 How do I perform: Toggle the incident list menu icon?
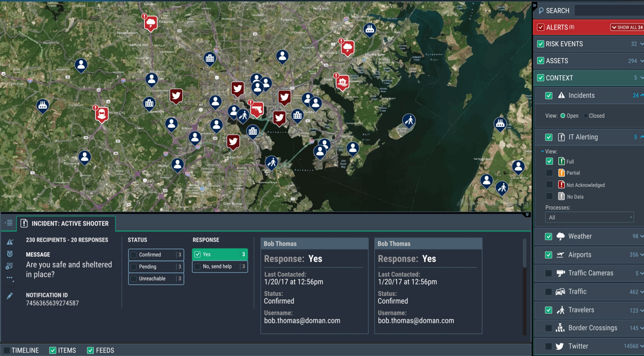coord(9,223)
